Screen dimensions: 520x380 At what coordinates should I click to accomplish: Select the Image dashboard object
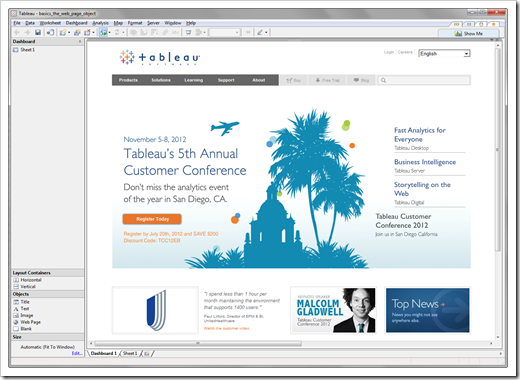[23, 315]
